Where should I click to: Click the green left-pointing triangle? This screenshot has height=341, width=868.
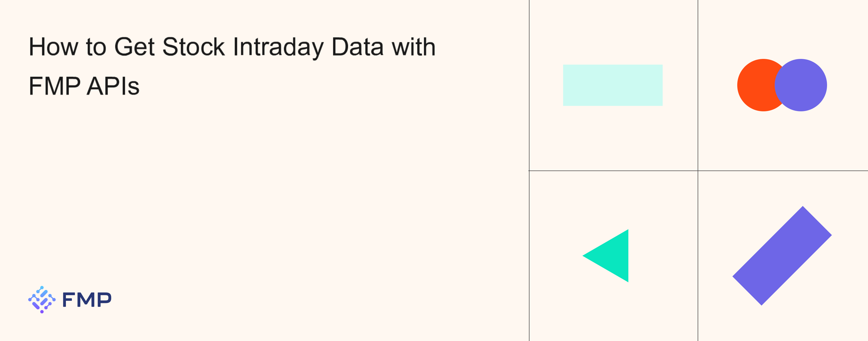612,256
